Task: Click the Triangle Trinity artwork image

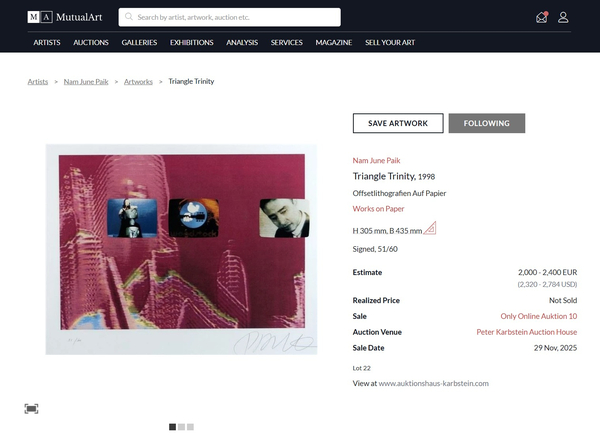Action: [181, 249]
